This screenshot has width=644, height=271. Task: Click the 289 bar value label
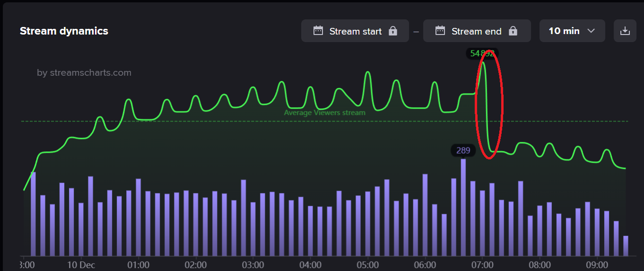463,150
